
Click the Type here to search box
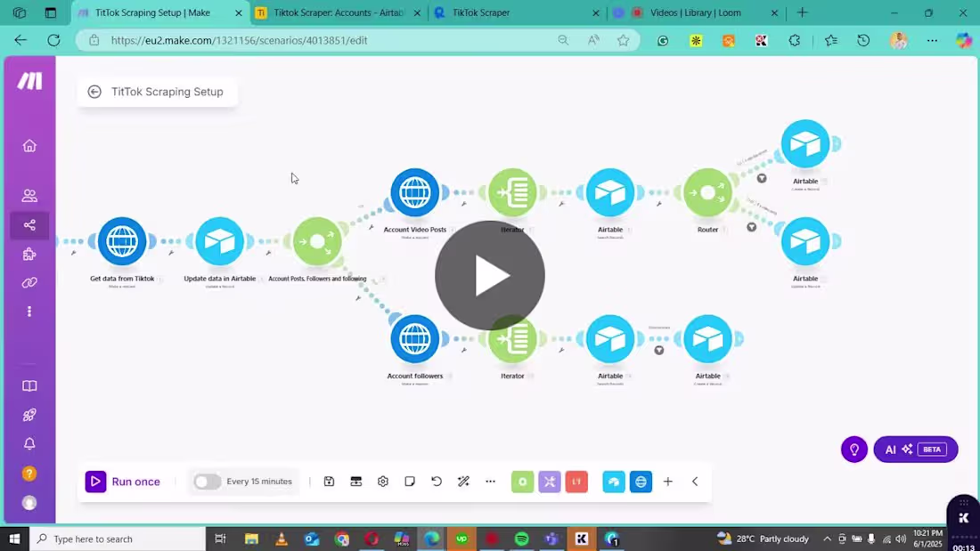(x=118, y=539)
